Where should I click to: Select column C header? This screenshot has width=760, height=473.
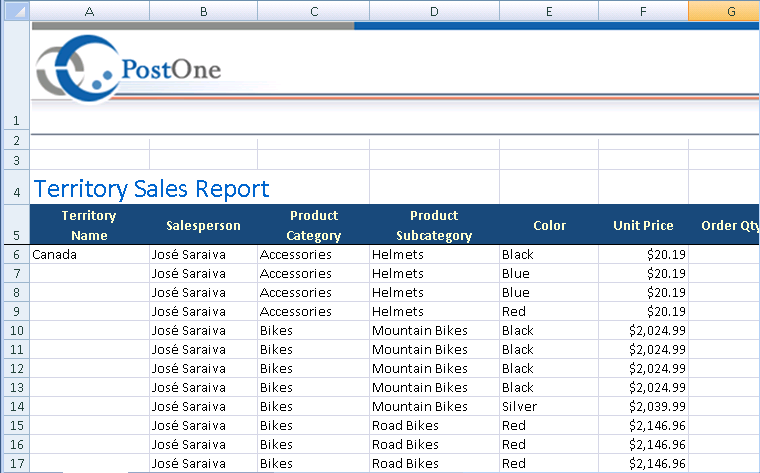[x=314, y=11]
